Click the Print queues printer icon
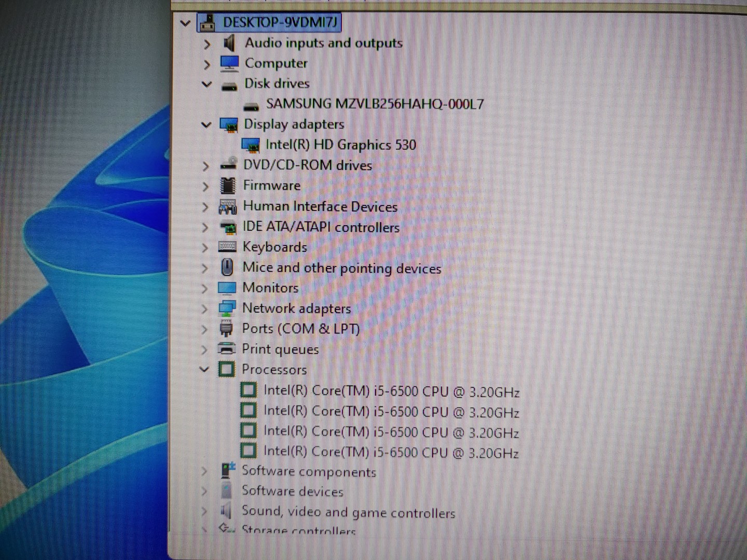Viewport: 747px width, 560px height. click(226, 349)
